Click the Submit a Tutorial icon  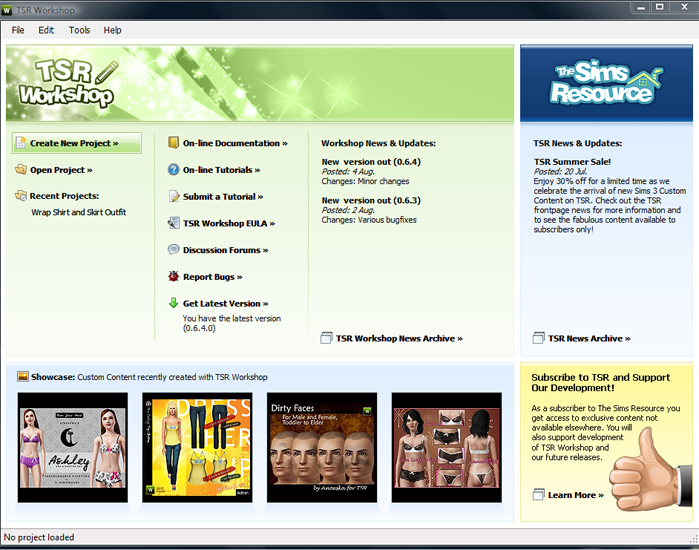(x=174, y=197)
